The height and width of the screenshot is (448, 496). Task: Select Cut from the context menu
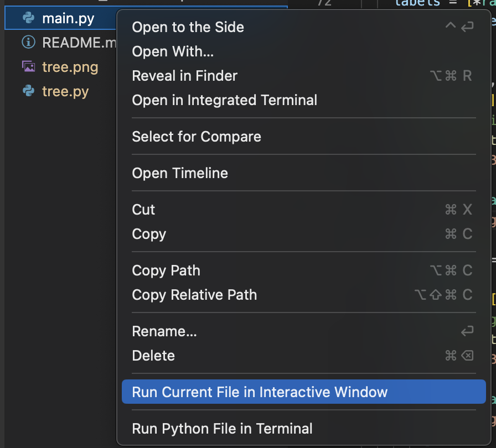304,210
